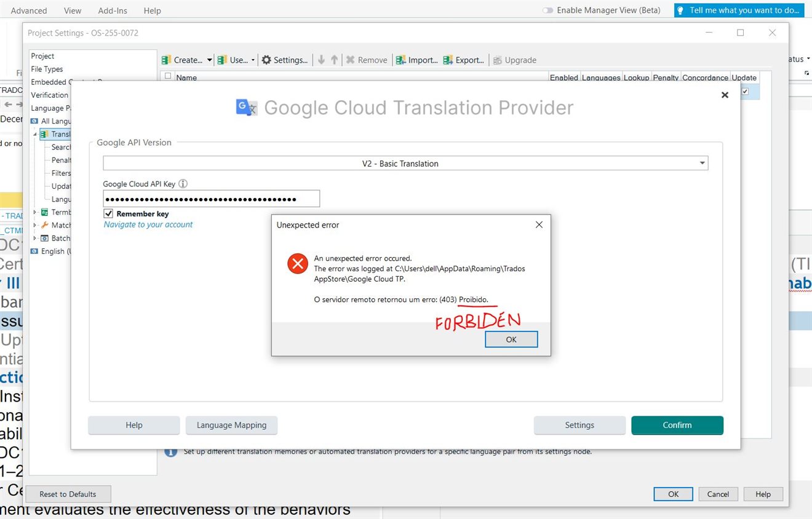The width and height of the screenshot is (812, 519).
Task: Open Settings button in Google provider window
Action: coord(579,425)
